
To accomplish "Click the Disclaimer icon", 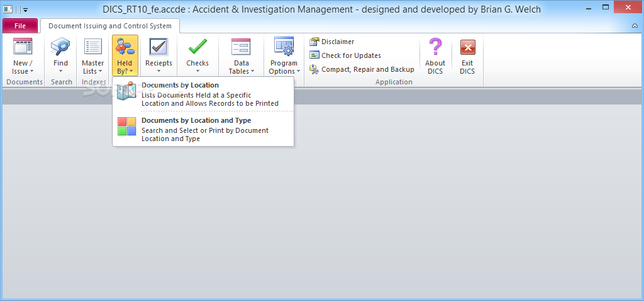I will tap(314, 42).
